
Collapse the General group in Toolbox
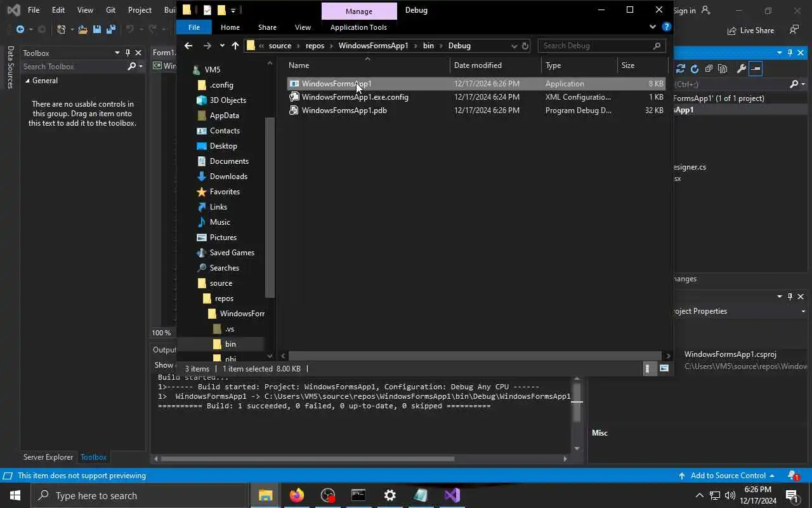point(27,81)
